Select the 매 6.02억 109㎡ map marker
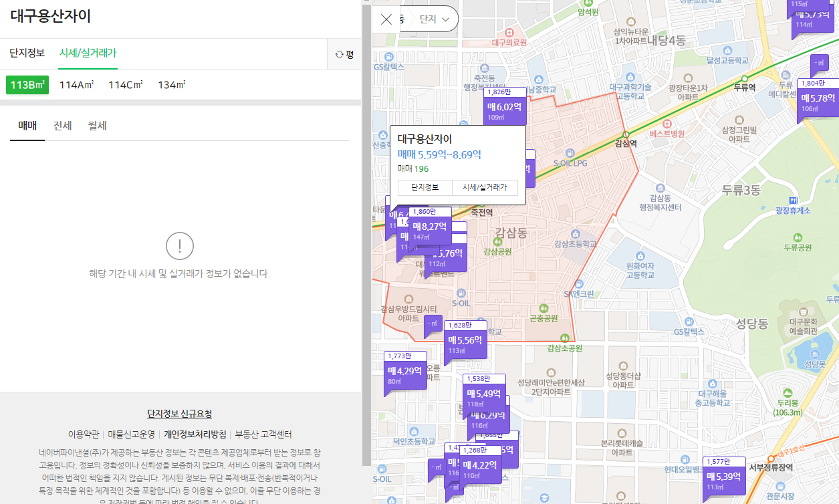The width and height of the screenshot is (839, 504). 504,106
